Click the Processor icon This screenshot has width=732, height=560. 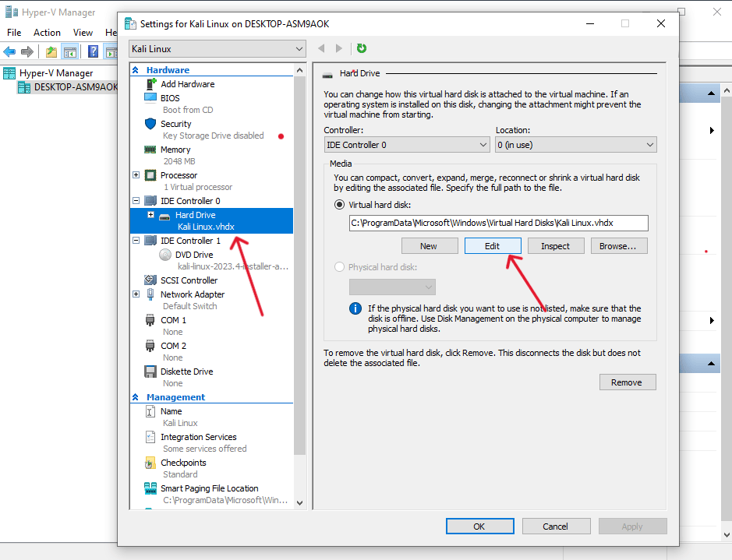coord(150,175)
